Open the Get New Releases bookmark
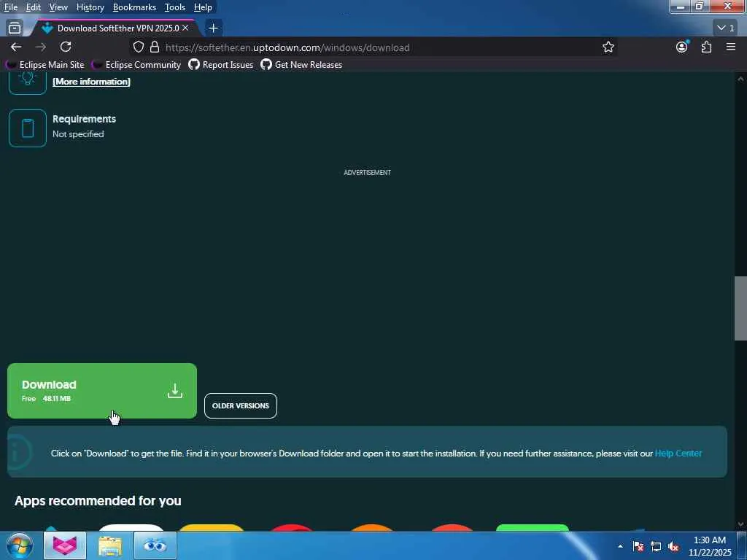The image size is (747, 560). point(301,65)
